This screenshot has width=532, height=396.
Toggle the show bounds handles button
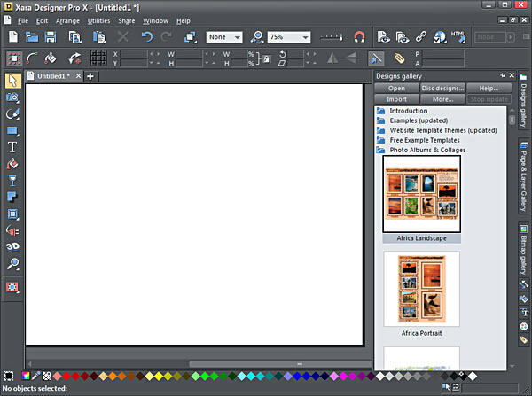click(x=14, y=58)
